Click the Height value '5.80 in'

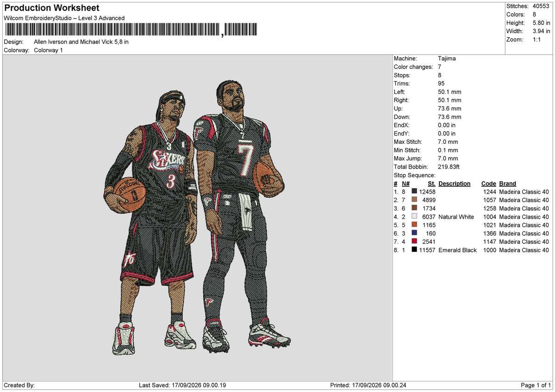click(x=542, y=23)
